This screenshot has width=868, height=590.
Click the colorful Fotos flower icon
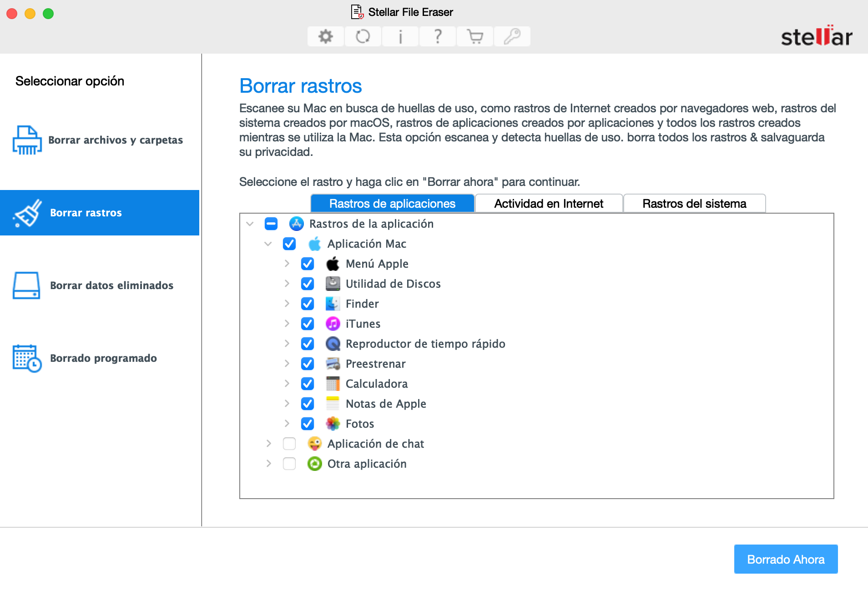coord(333,424)
